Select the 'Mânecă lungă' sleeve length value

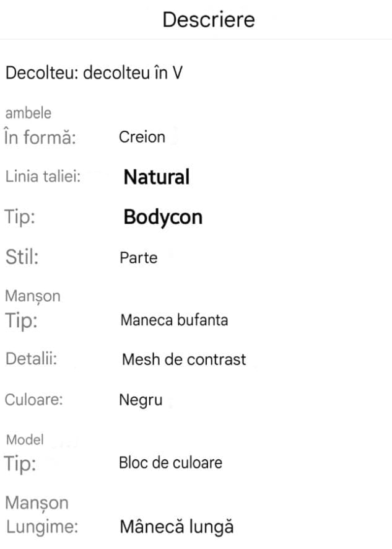(176, 527)
